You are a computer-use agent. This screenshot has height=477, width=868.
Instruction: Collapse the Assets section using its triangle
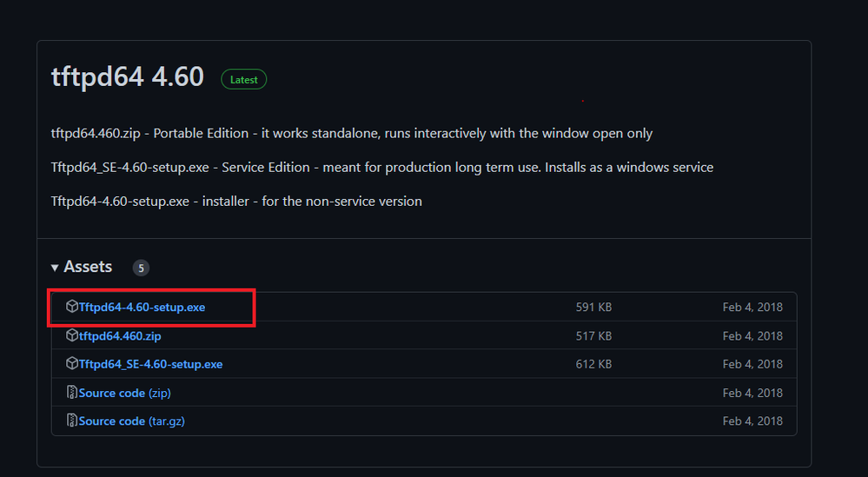[56, 268]
